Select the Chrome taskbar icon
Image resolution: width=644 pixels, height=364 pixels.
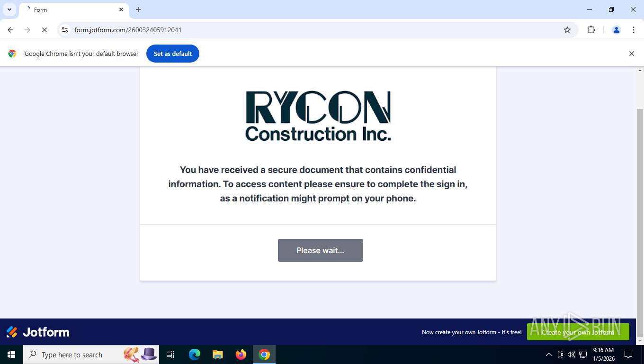[x=264, y=355]
